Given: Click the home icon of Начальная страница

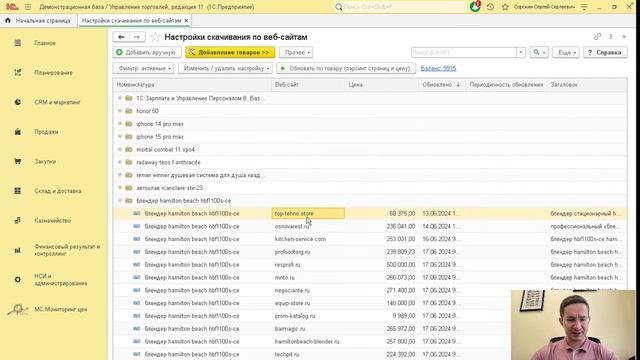Looking at the screenshot, I should click(x=7, y=20).
